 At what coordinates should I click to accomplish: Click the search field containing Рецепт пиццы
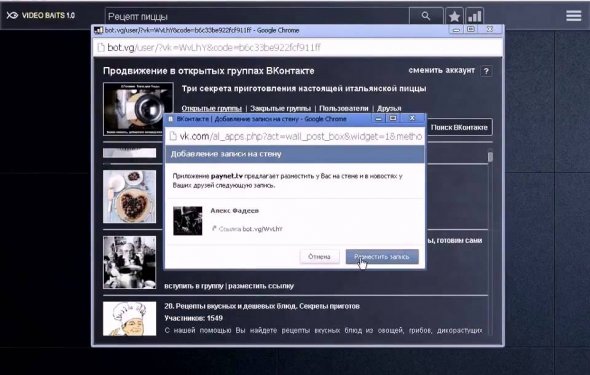pos(257,17)
